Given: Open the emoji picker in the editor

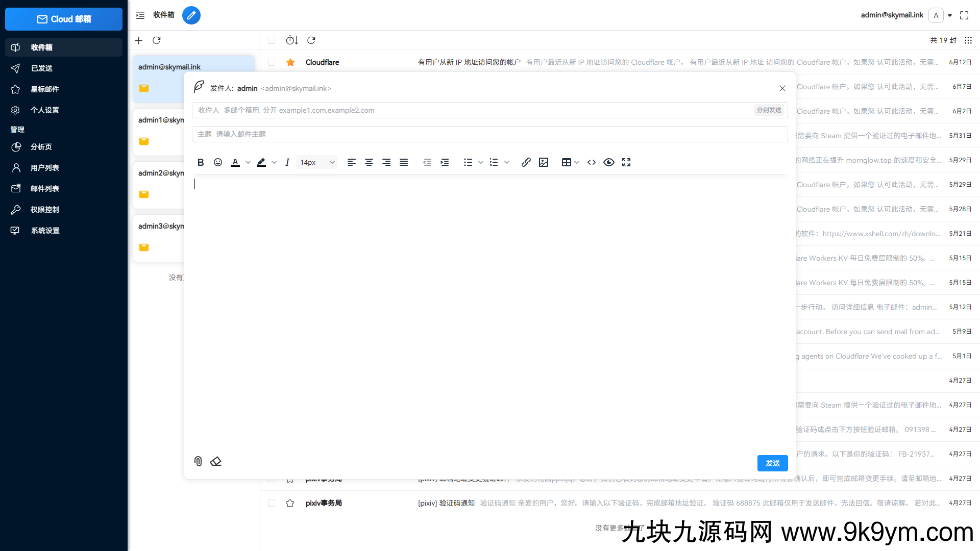Looking at the screenshot, I should coord(218,162).
